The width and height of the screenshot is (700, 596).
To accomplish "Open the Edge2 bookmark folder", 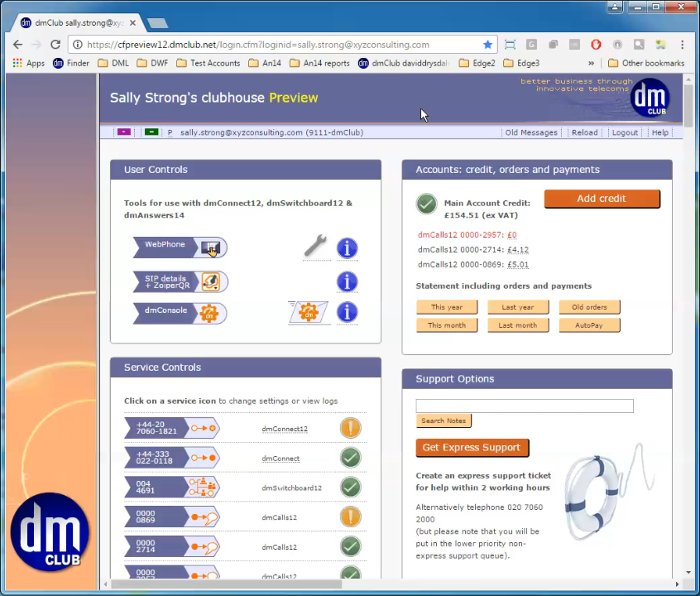I will pos(477,63).
